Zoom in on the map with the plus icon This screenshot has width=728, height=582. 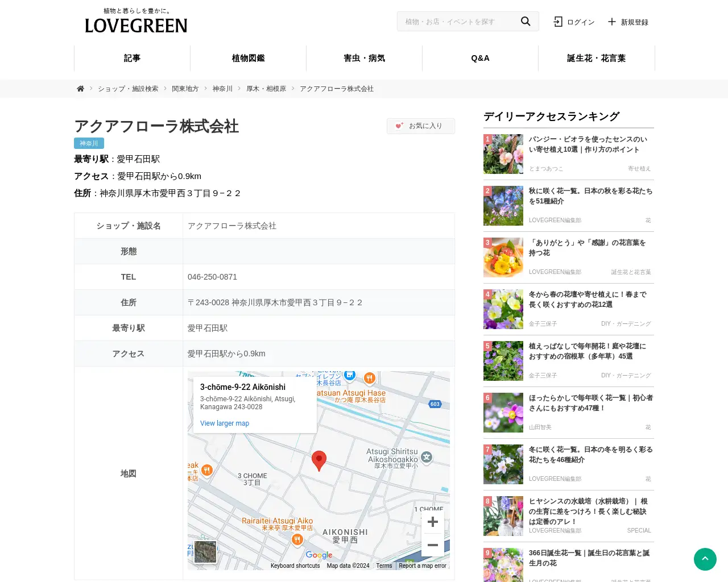(433, 521)
